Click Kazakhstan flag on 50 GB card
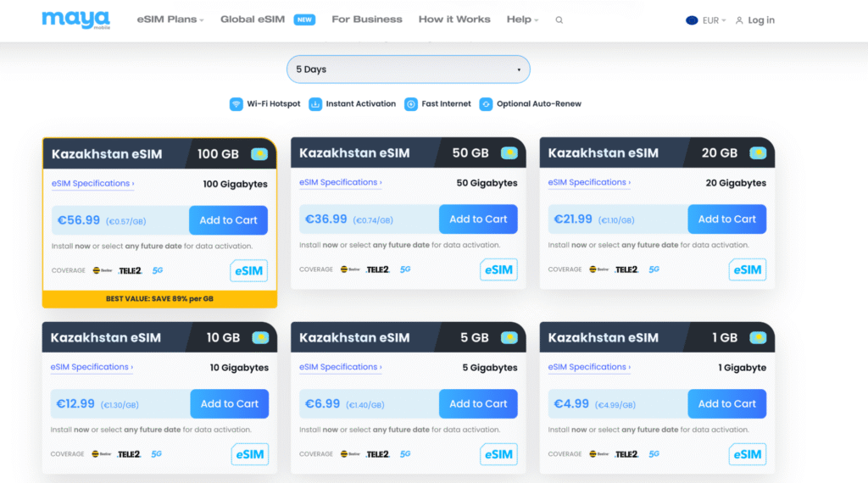Screen dimensions: 868x483 509,153
